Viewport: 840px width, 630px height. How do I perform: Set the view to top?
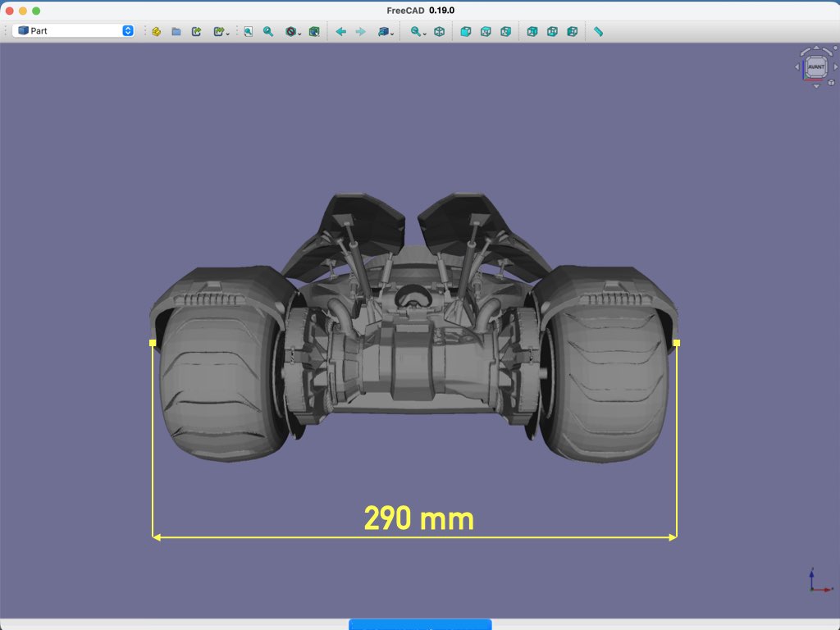(486, 31)
